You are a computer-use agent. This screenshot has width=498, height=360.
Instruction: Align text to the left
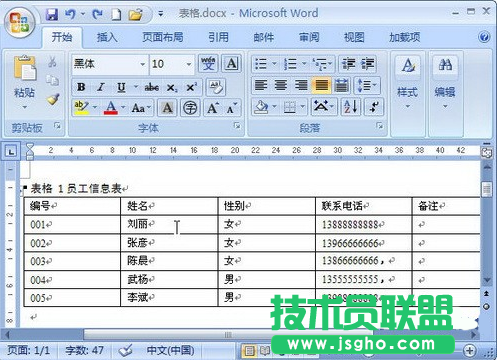point(261,85)
